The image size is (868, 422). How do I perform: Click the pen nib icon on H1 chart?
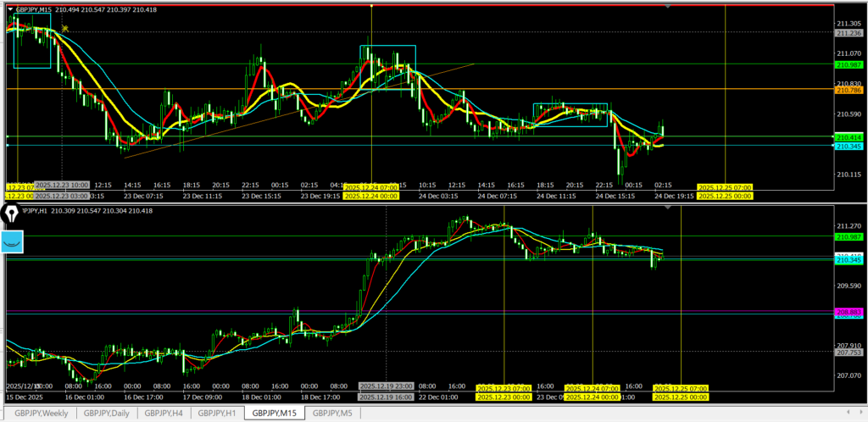point(12,214)
